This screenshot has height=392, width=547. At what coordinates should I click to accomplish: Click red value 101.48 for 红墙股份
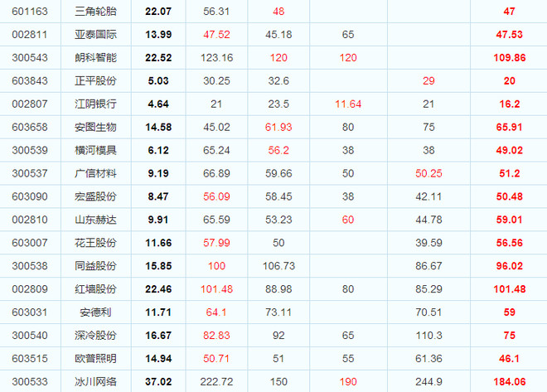216,289
